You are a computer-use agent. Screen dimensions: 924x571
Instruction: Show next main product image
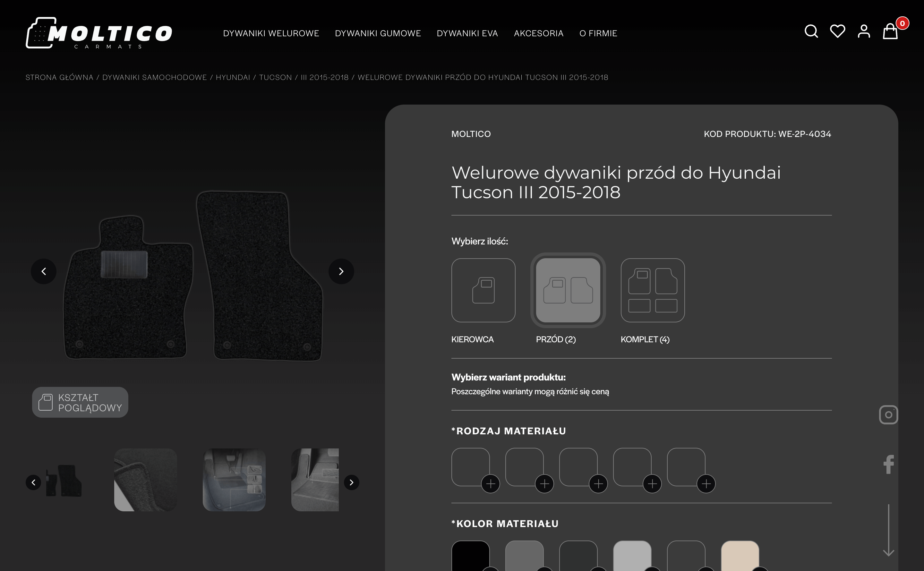(341, 271)
